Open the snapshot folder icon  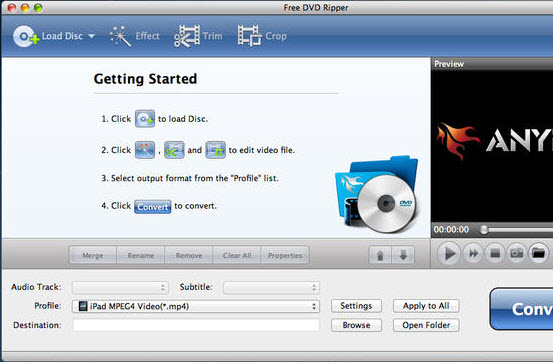[x=539, y=253]
